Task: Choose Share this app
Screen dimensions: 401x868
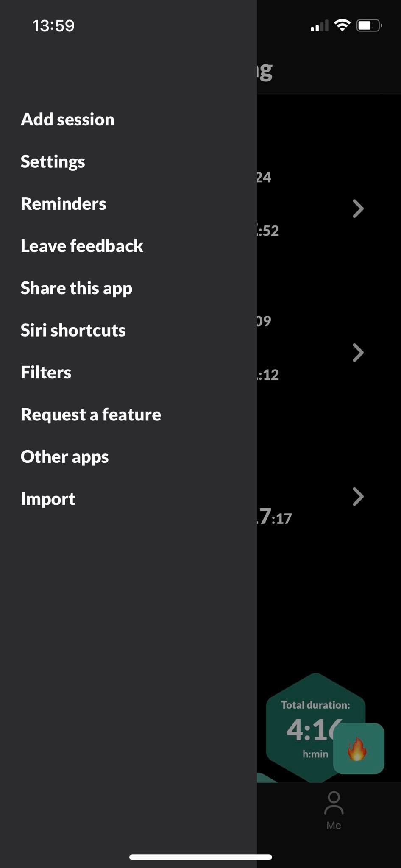Action: (x=76, y=288)
